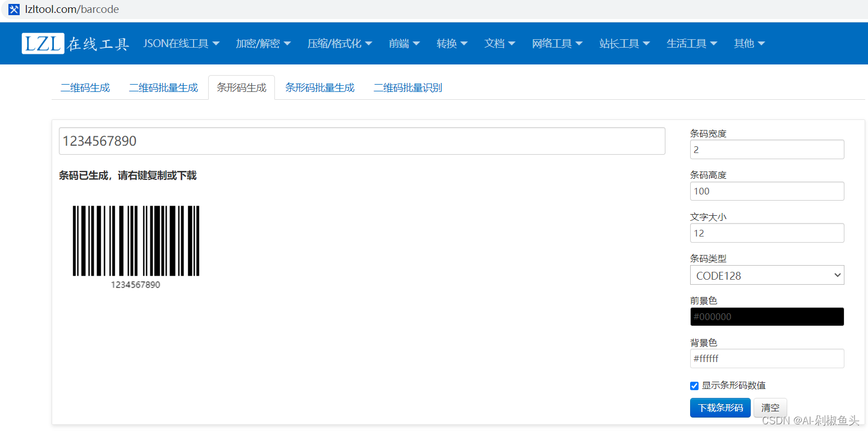The image size is (868, 431).
Task: Expand the 加密/解密 menu
Action: click(x=263, y=43)
